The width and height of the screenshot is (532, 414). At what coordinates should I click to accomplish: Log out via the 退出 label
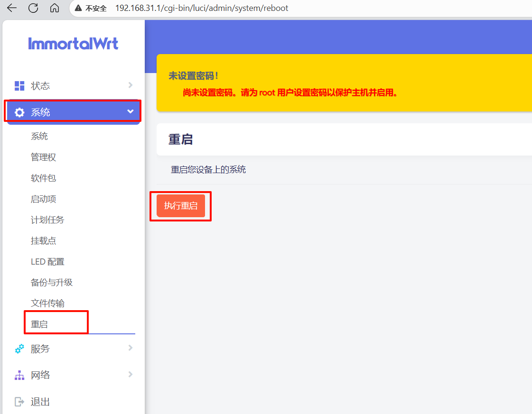[x=40, y=402]
